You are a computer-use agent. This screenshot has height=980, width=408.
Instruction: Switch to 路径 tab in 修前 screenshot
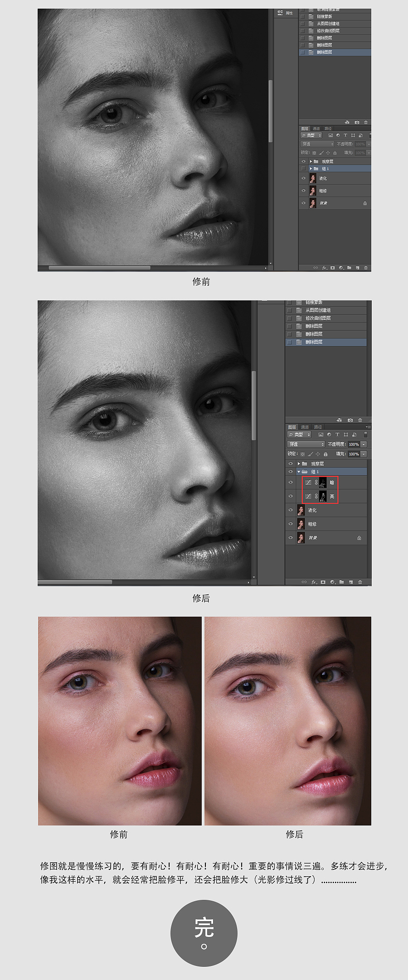tap(328, 128)
